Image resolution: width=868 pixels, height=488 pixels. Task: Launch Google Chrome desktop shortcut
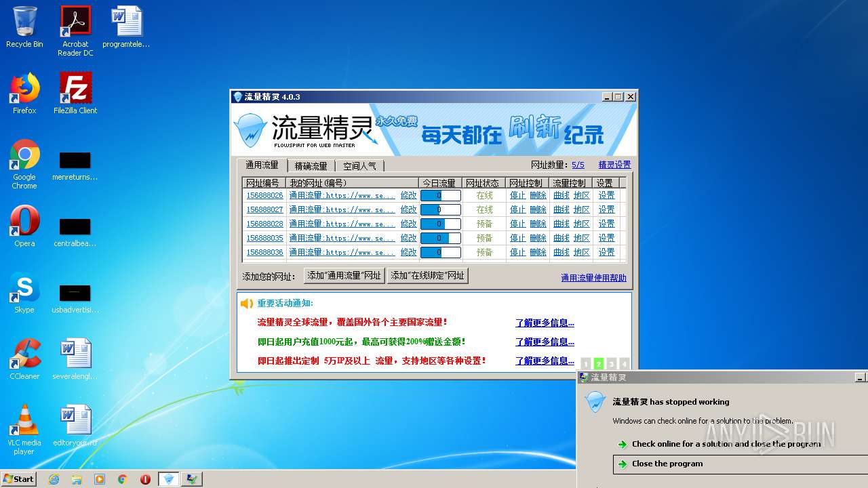24,164
